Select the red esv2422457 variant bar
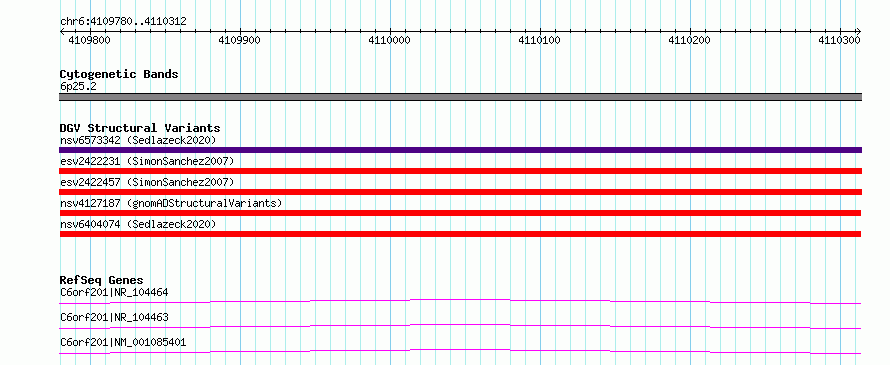890x365 pixels. coord(460,192)
